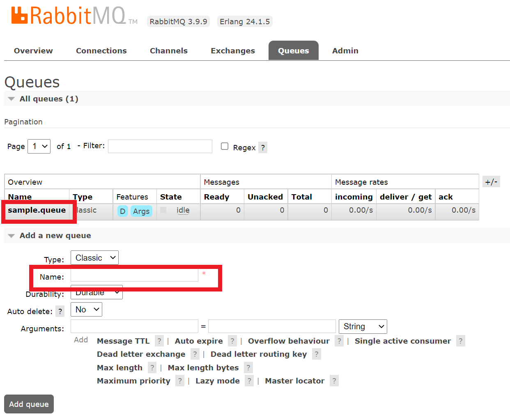Click help icon for Max length bytes
510x420 pixels.
248,368
